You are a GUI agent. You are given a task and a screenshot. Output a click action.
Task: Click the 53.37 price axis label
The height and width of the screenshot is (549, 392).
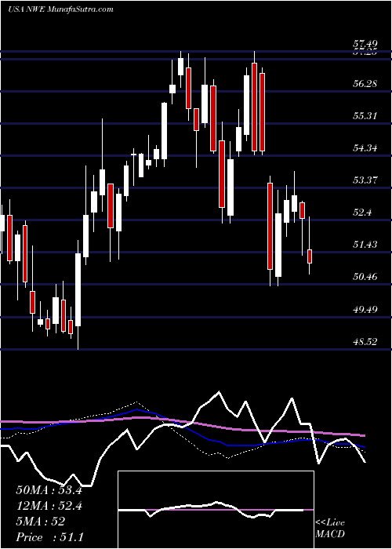[x=365, y=180]
